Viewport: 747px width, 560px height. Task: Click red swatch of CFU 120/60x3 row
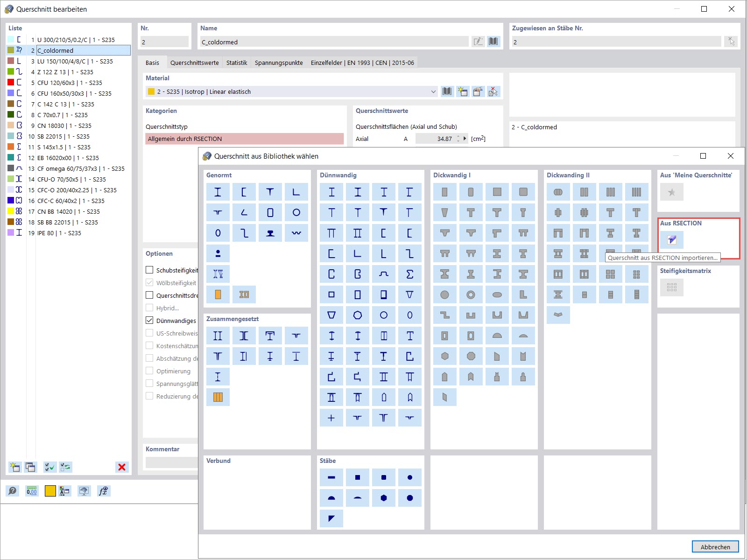[x=11, y=83]
